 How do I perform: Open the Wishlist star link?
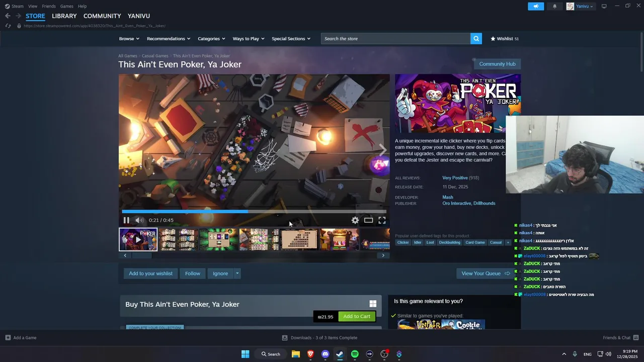[x=505, y=39]
